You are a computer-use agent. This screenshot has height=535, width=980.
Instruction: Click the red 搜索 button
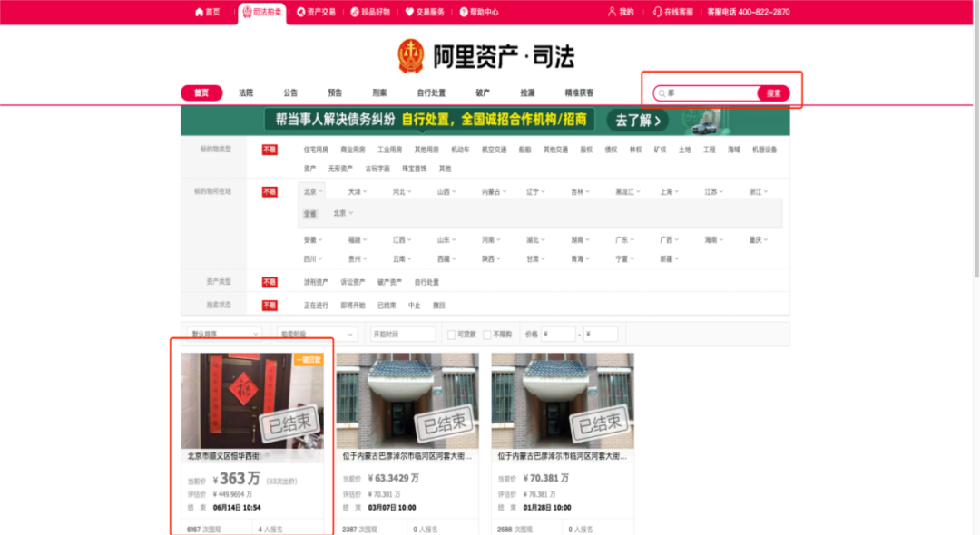pyautogui.click(x=774, y=93)
